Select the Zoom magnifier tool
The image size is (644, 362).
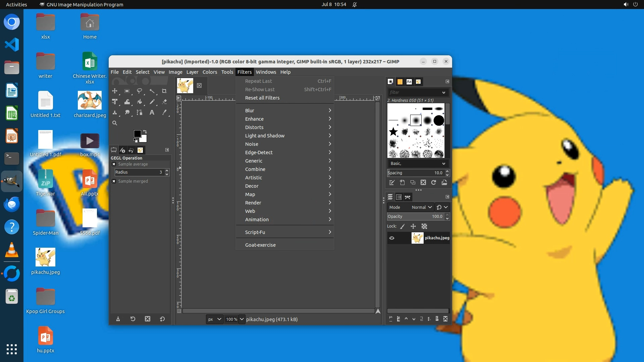pos(115,123)
